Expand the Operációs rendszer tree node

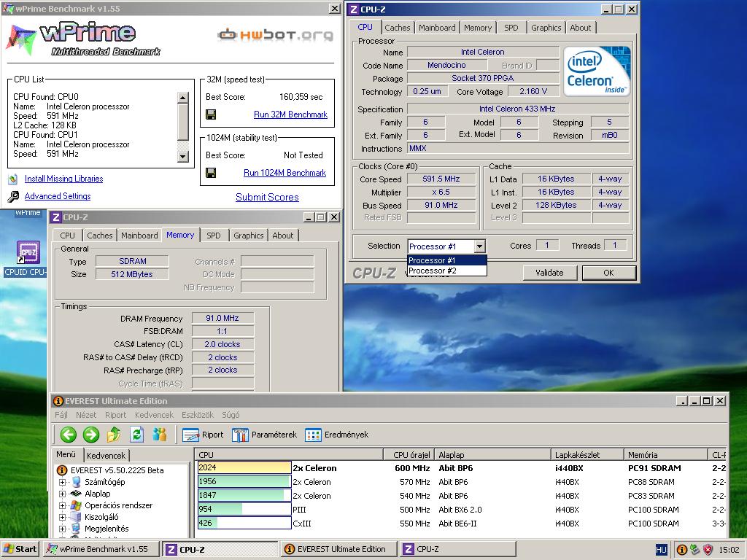(x=62, y=505)
